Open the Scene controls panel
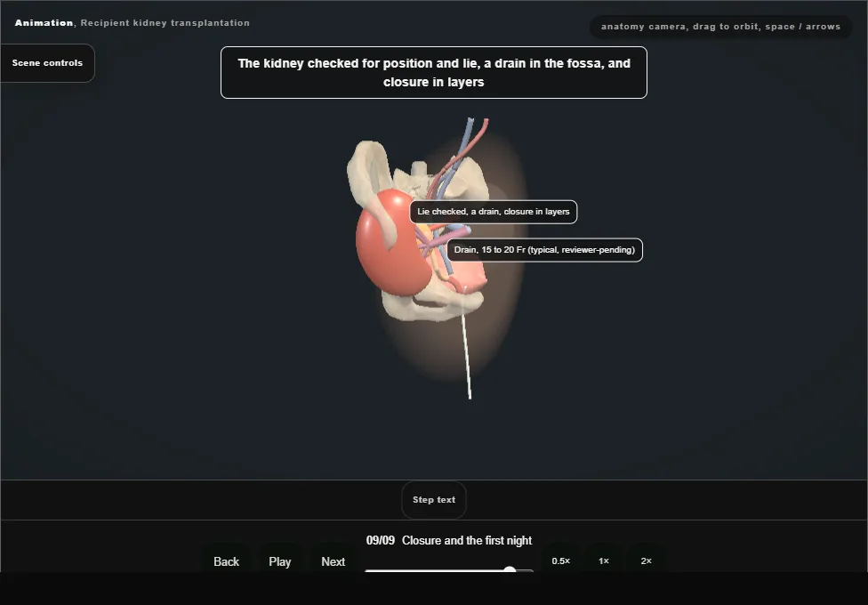The width and height of the screenshot is (868, 605). 48,63
